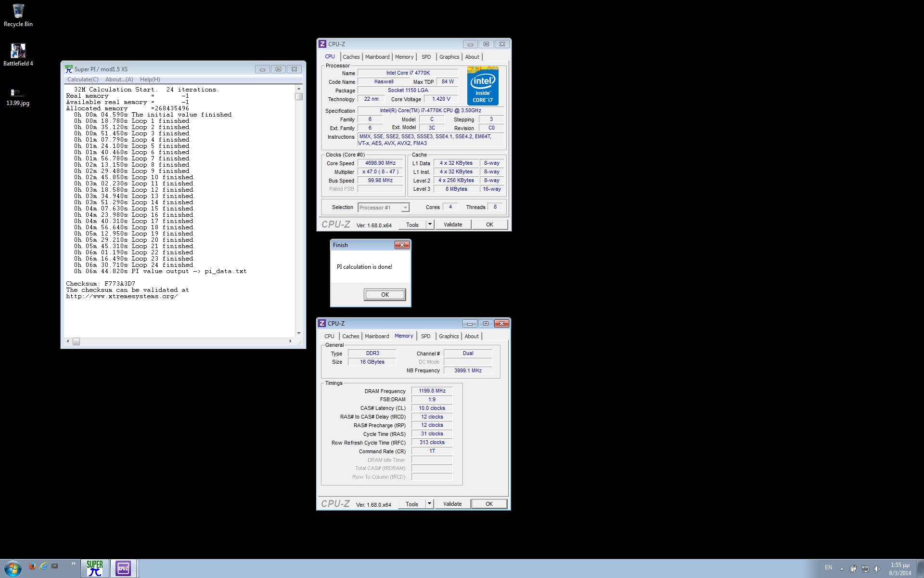Select the 13.99.jpg desktop file
Screen dimensions: 924x578
[18, 96]
